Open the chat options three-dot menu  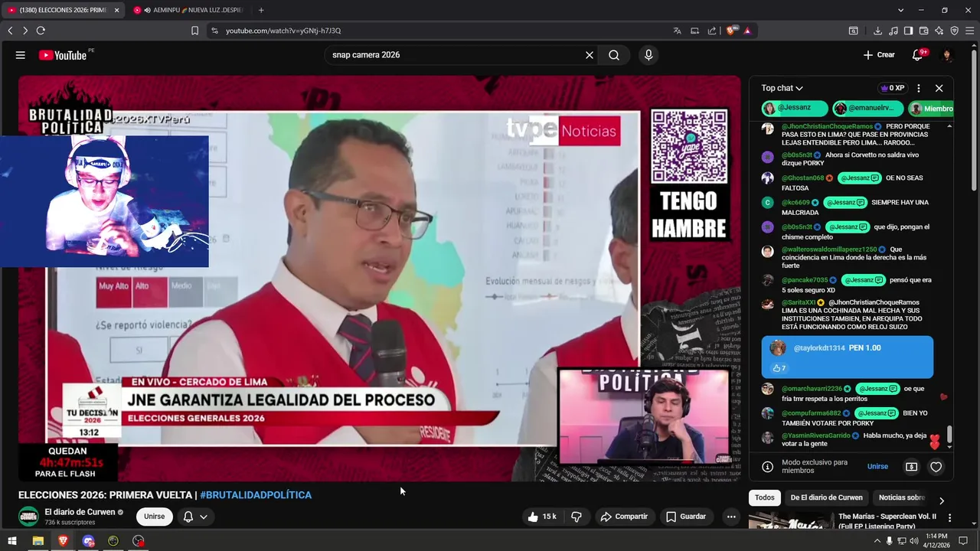click(919, 88)
